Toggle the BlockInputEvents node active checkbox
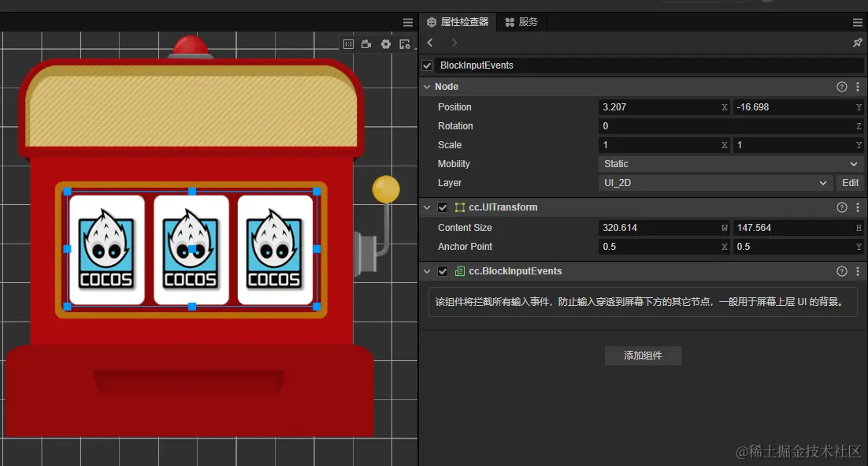The height and width of the screenshot is (466, 868). coord(427,65)
